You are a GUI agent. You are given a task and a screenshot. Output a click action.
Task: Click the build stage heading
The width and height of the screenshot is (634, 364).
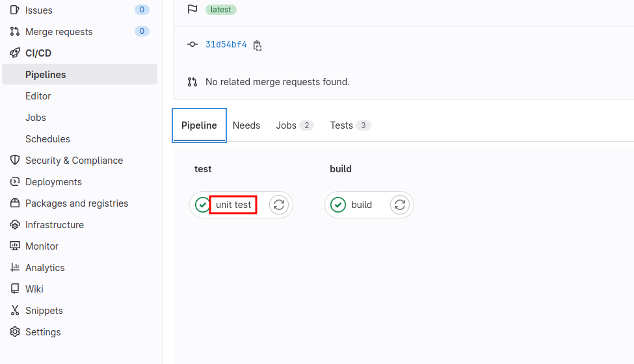pyautogui.click(x=341, y=169)
